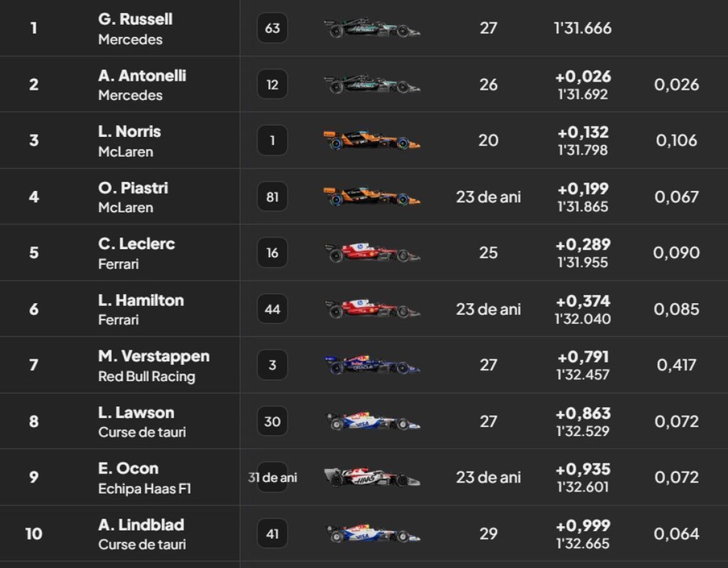Click Lawson's Visa-liveried car icon
This screenshot has height=568, width=728.
tap(371, 421)
